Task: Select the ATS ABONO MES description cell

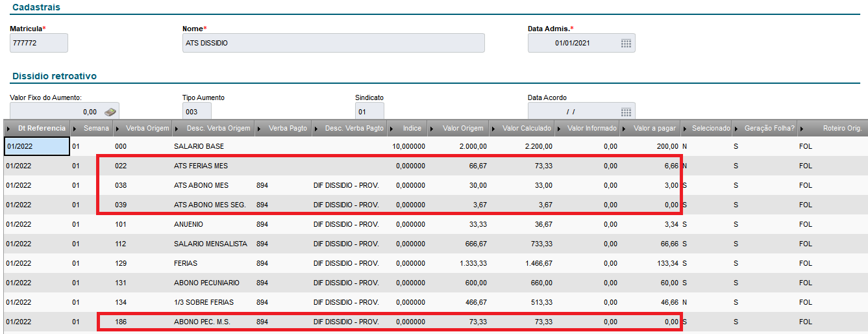Action: [x=201, y=185]
